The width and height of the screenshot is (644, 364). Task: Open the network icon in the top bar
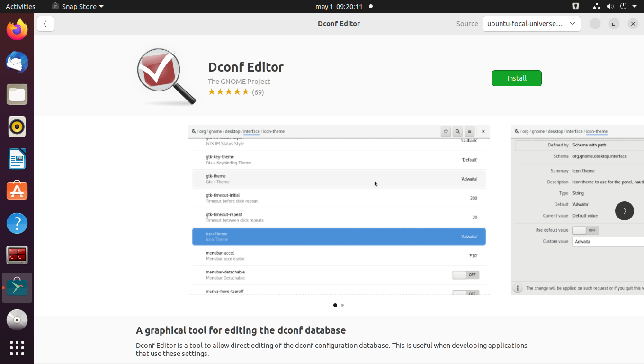click(x=597, y=6)
